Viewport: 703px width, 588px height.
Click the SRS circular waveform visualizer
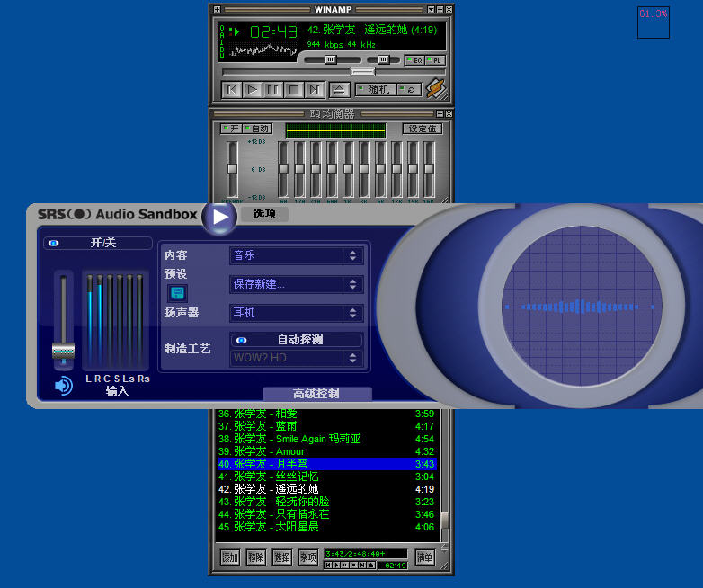[582, 306]
